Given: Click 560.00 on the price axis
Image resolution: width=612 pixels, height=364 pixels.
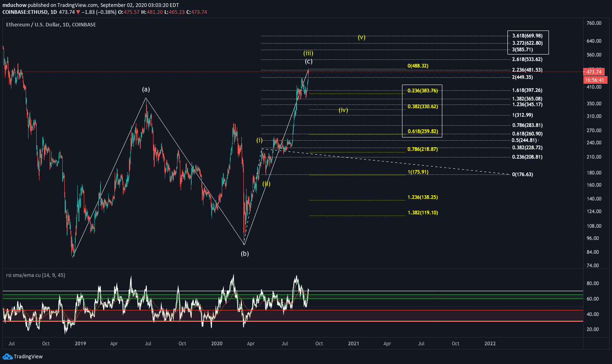Looking at the screenshot, I should (594, 55).
